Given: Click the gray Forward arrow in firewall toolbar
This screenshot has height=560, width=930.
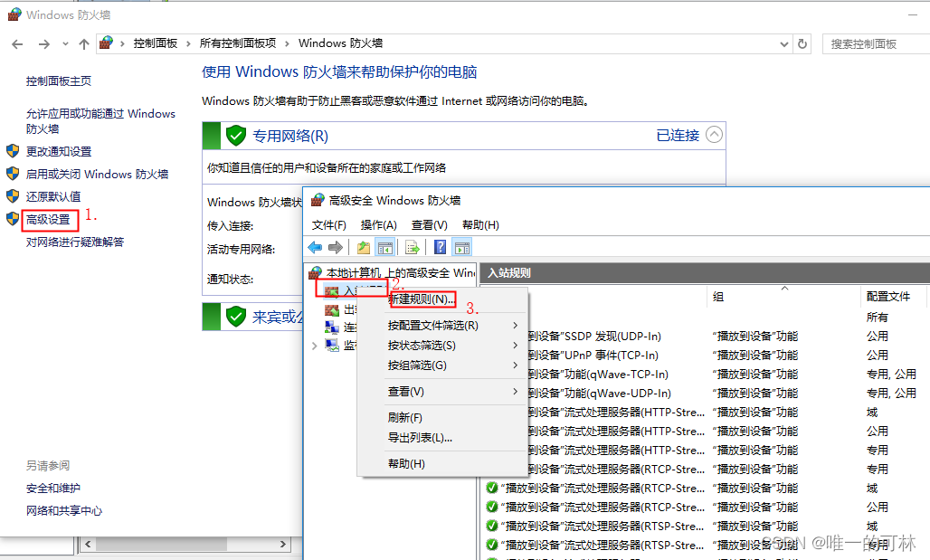Looking at the screenshot, I should (x=336, y=247).
